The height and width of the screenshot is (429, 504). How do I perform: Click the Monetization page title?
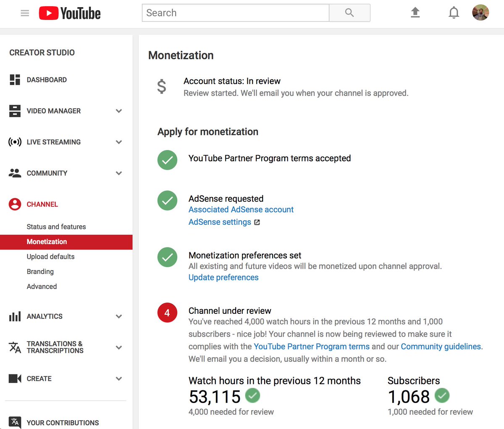click(181, 55)
